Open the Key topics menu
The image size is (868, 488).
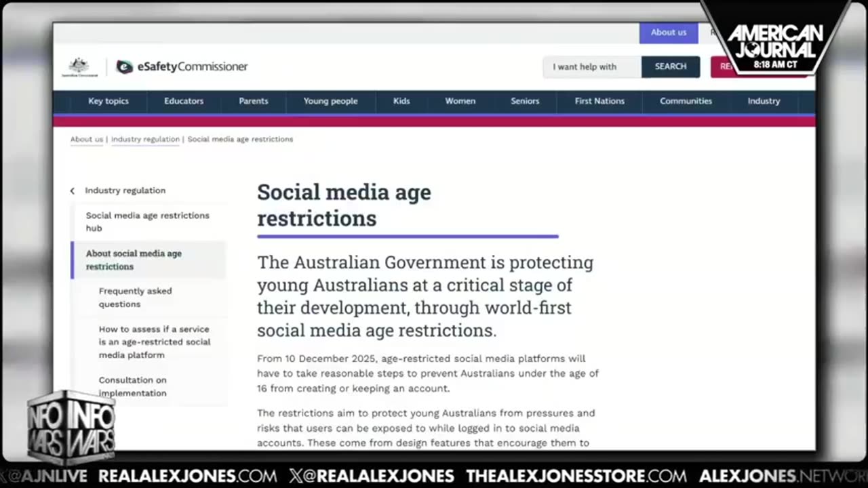tap(108, 101)
